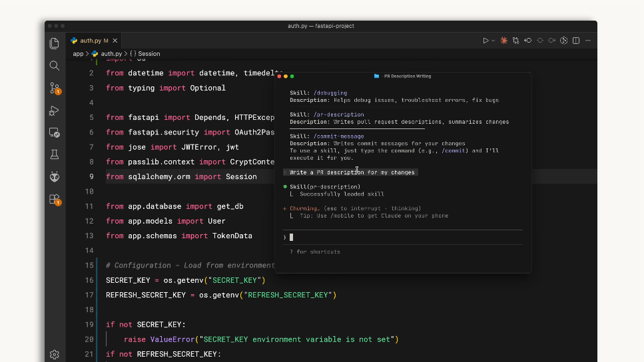Click the Skill(pr-description) status line
The image size is (644, 362).
[x=325, y=187]
